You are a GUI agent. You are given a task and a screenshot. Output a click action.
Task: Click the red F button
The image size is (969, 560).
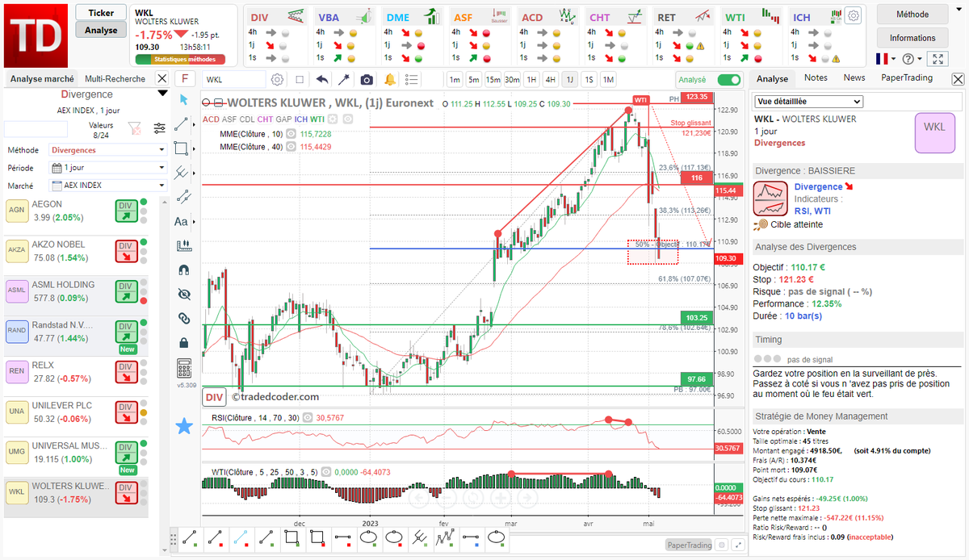click(x=185, y=79)
